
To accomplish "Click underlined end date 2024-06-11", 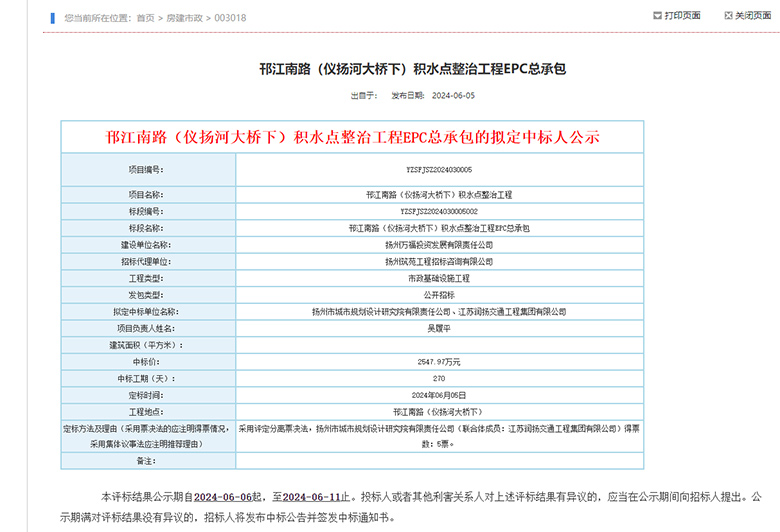I will pos(311,497).
